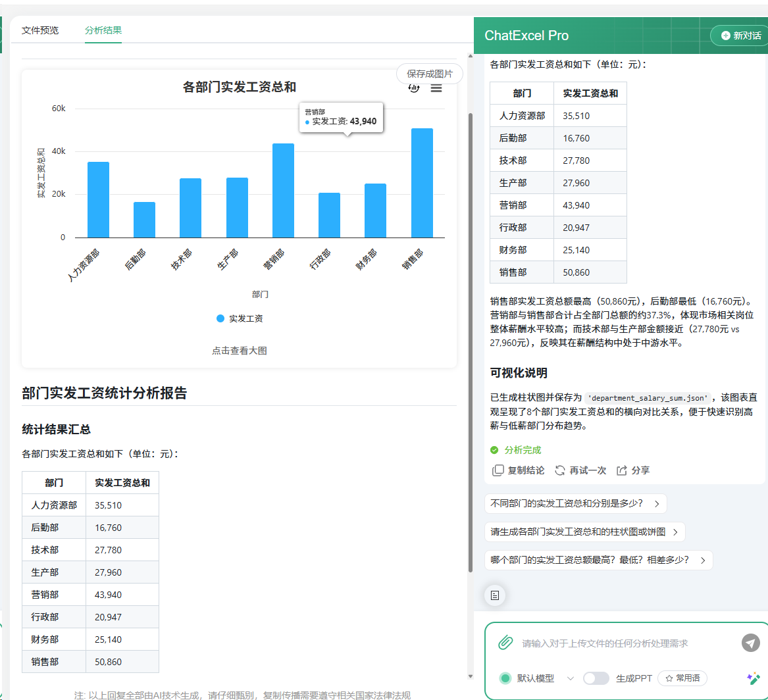The image size is (768, 700).
Task: Click the department_salary_sum.json code text
Action: 649,398
